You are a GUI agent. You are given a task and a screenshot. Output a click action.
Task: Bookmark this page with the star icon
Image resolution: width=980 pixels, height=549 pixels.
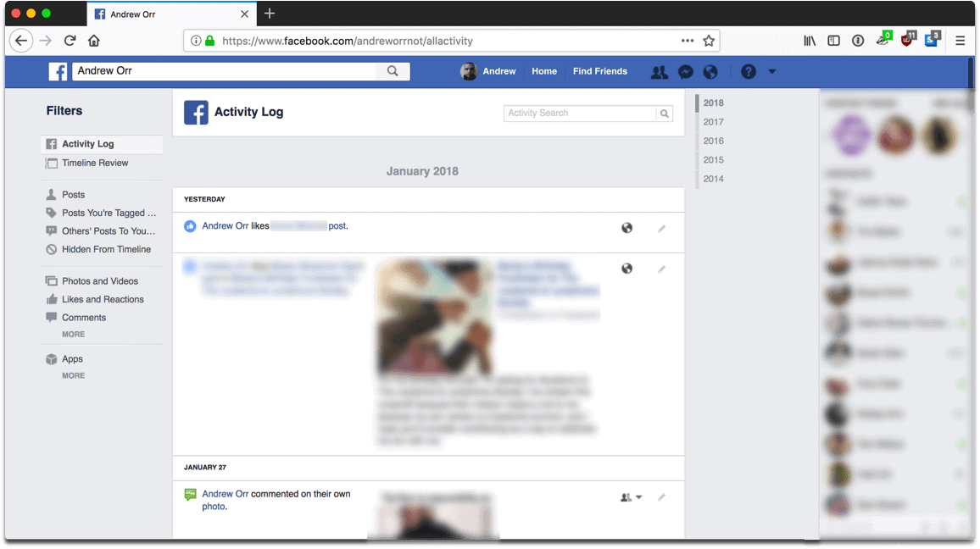point(708,41)
